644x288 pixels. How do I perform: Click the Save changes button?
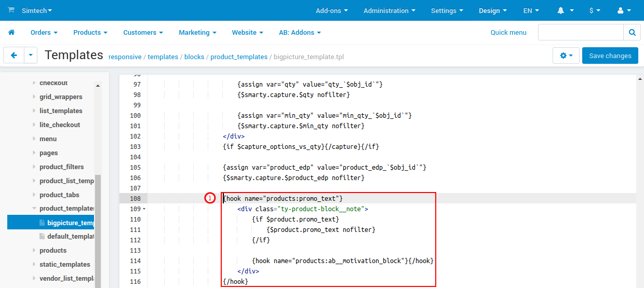point(610,56)
